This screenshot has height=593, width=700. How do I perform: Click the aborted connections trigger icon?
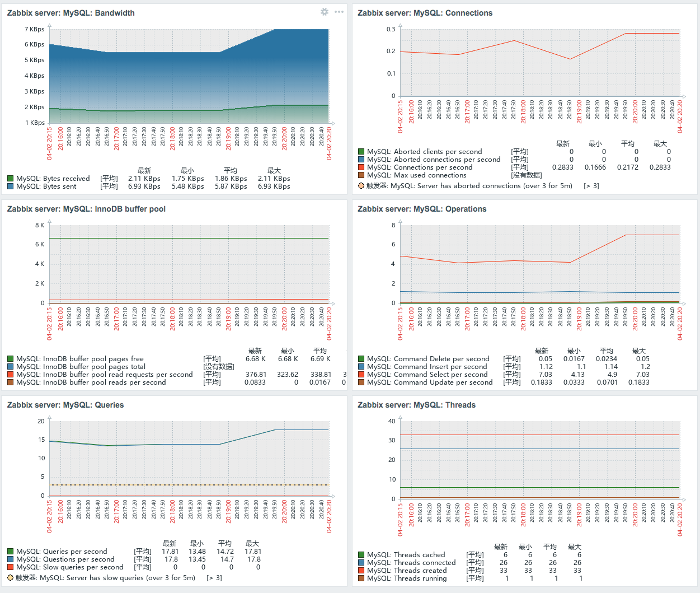pos(361,185)
